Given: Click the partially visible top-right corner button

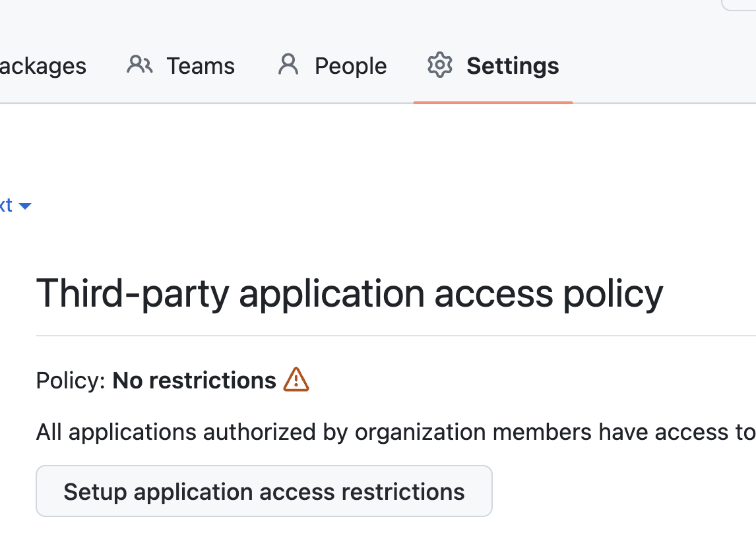Looking at the screenshot, I should click(739, 5).
